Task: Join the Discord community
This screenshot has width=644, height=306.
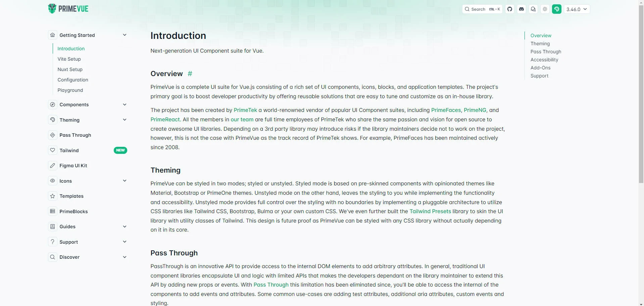Action: point(521,9)
